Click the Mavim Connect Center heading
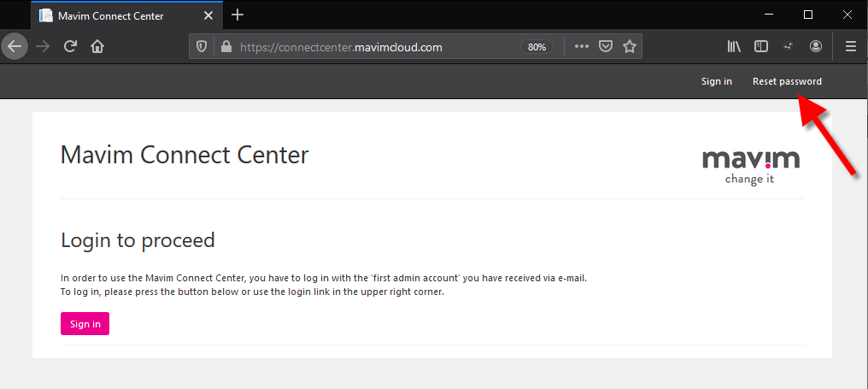 tap(185, 155)
